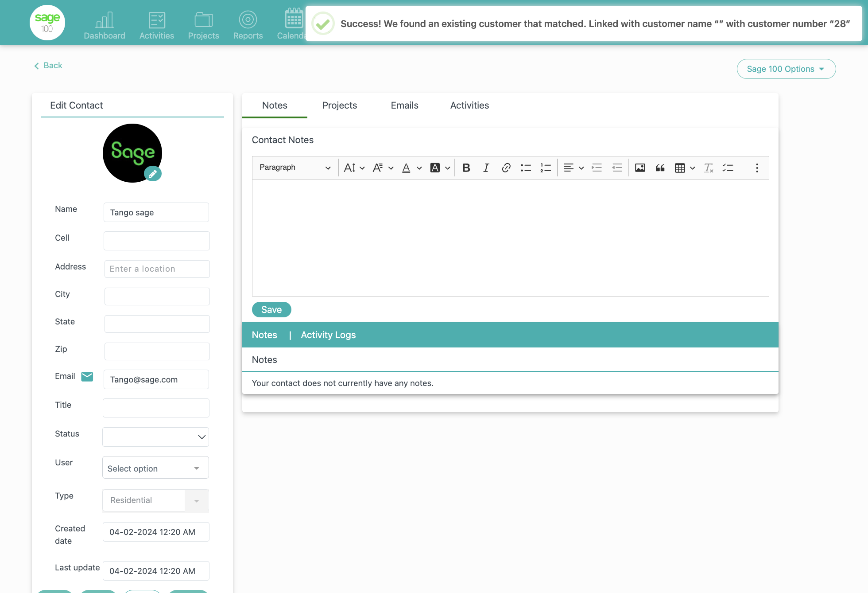Click the Address location input

(157, 269)
